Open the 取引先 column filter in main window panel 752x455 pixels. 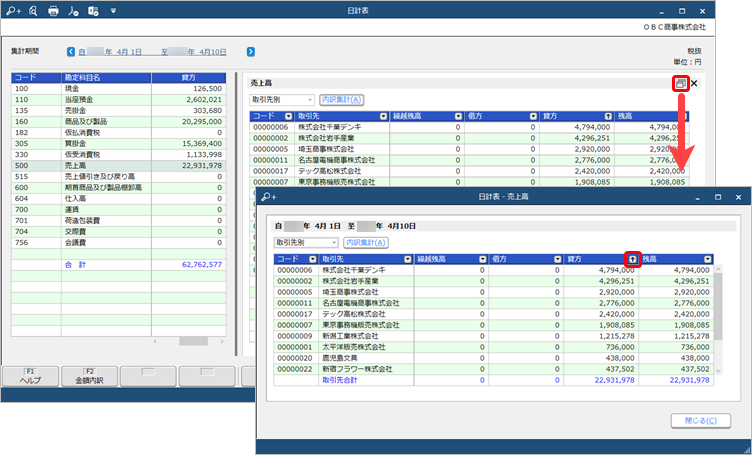pos(383,116)
